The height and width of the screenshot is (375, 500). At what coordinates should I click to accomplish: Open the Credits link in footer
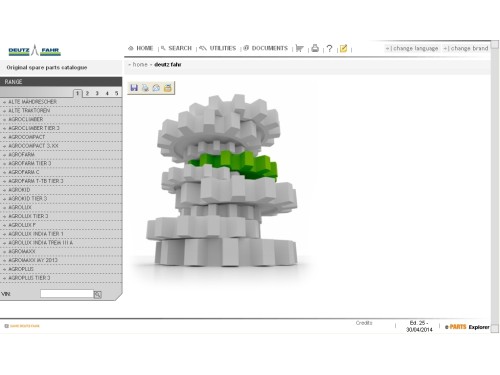(364, 323)
